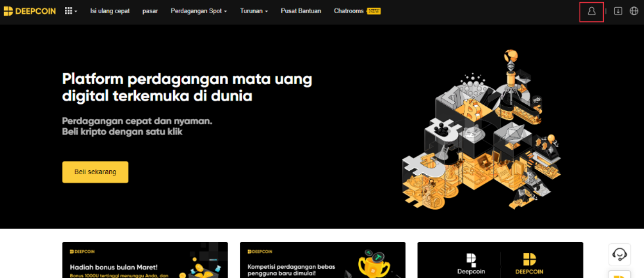Viewport: 644px width, 278px height.
Task: Go to the pasar page
Action: [150, 11]
